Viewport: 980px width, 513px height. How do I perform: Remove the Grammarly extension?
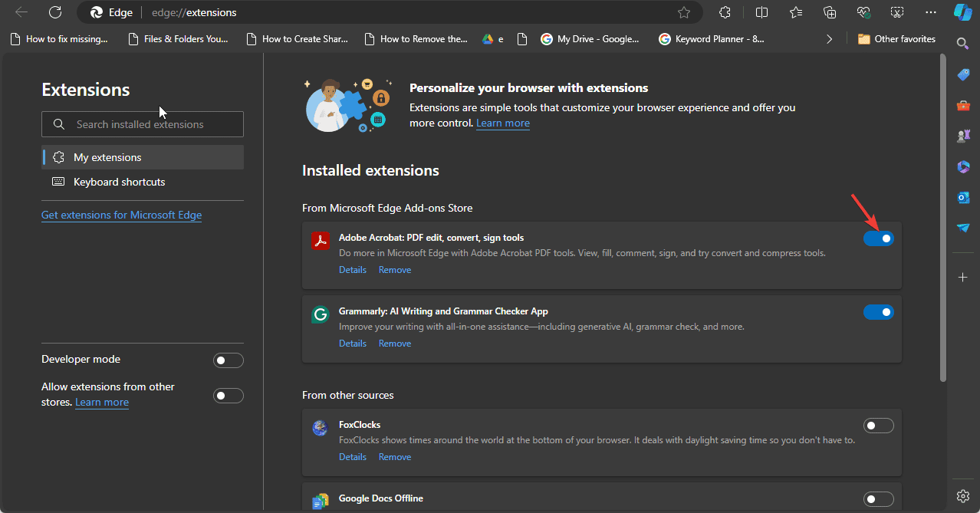click(395, 344)
